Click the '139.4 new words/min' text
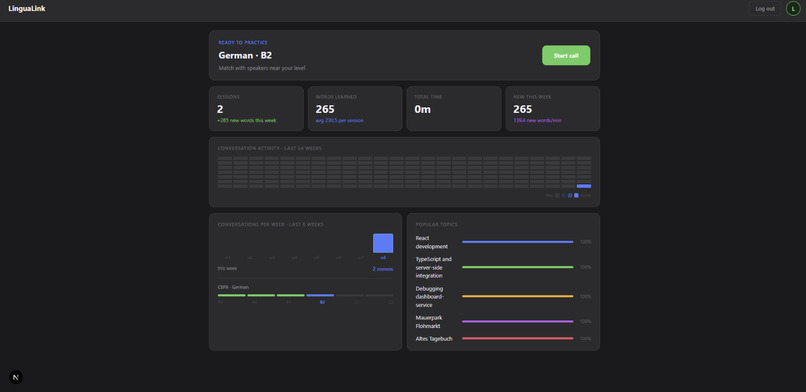Viewport: 806px width, 392px height. click(x=537, y=121)
